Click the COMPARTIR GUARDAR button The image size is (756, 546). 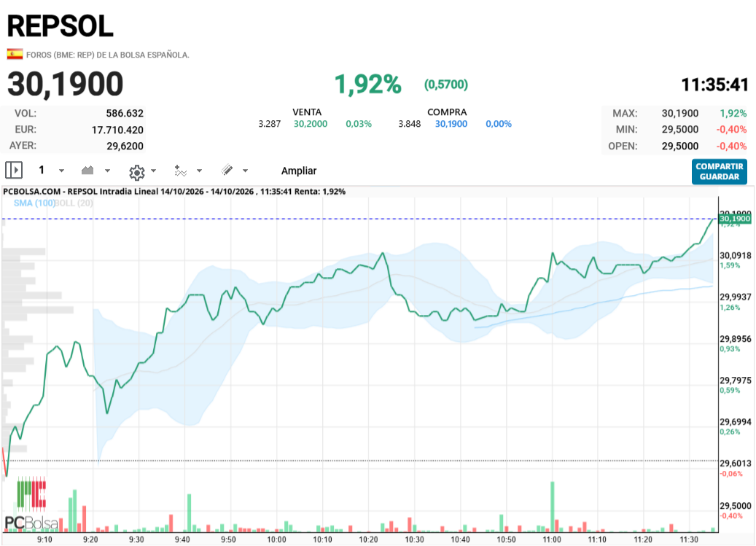coord(720,171)
